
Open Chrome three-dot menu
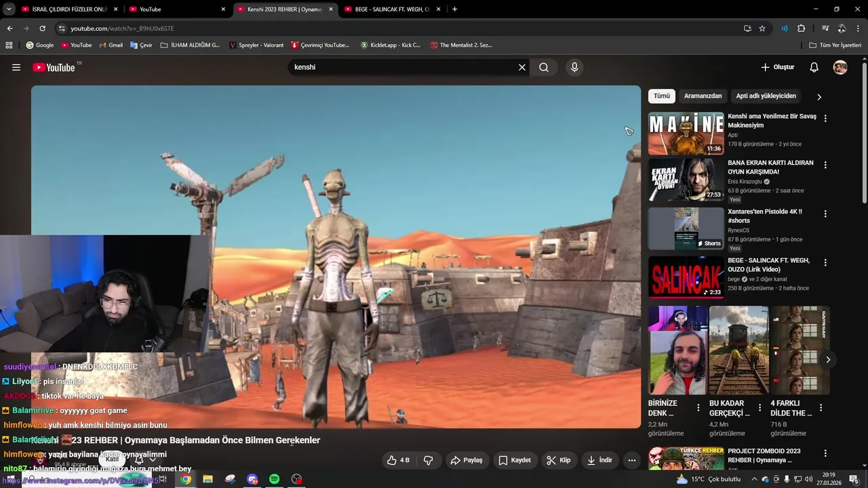(x=858, y=28)
